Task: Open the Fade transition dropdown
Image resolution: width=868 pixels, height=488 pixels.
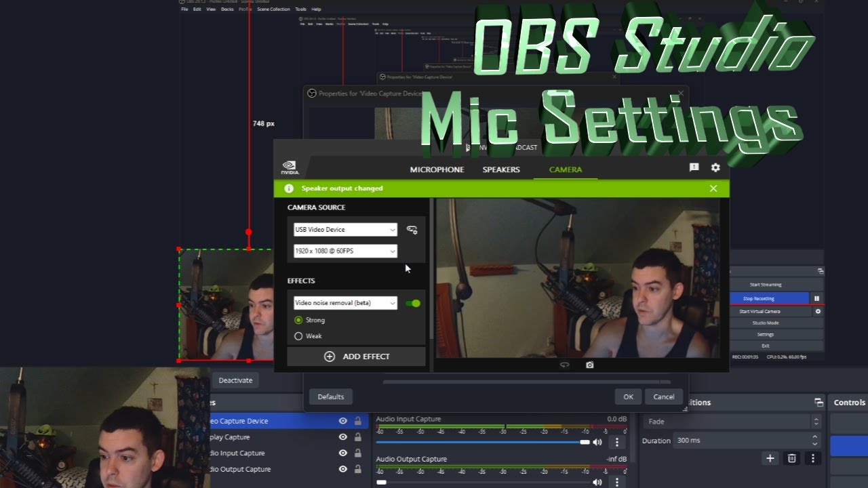Action: (731, 422)
